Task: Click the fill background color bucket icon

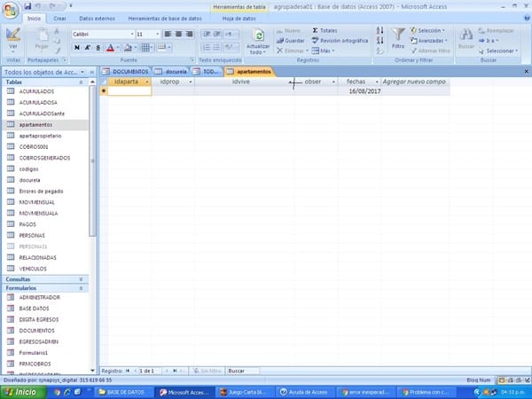Action: point(128,48)
